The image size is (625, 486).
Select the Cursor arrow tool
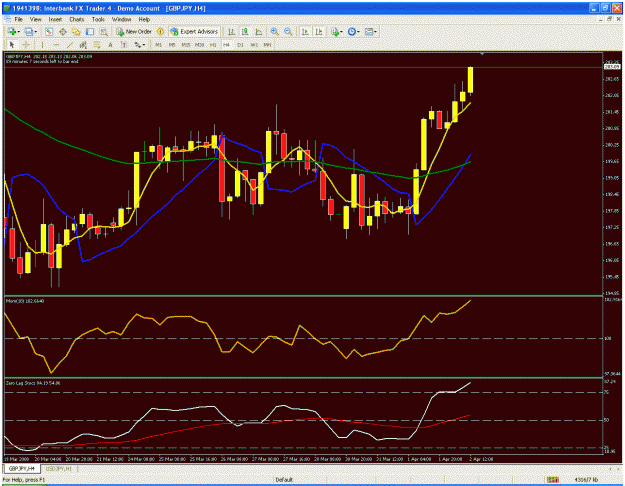(x=12, y=45)
